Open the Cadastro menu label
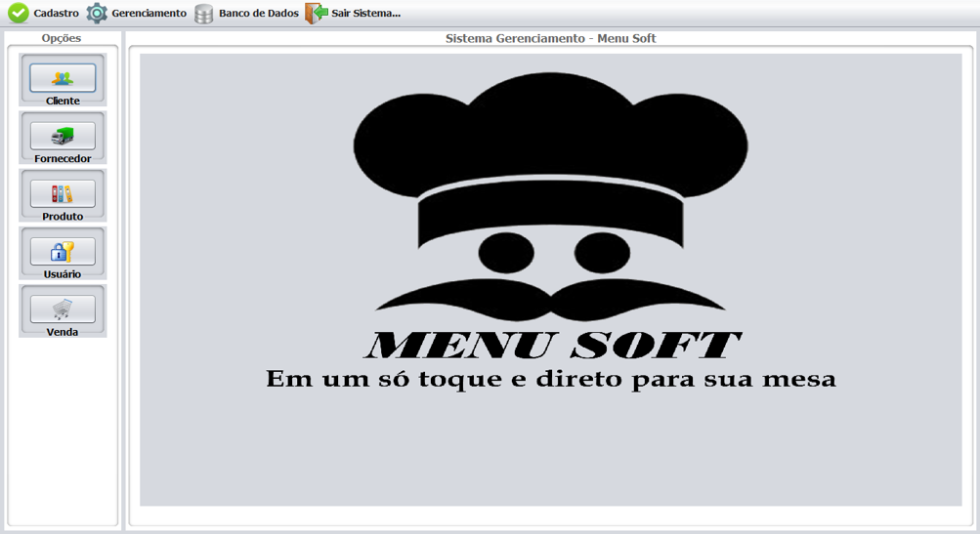This screenshot has width=980, height=534. (x=57, y=13)
